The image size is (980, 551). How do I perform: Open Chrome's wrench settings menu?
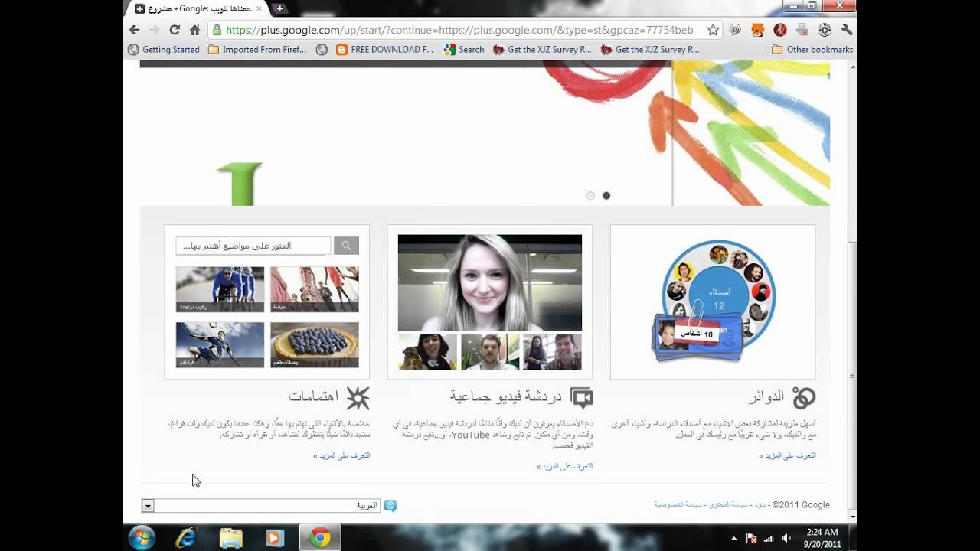[846, 30]
